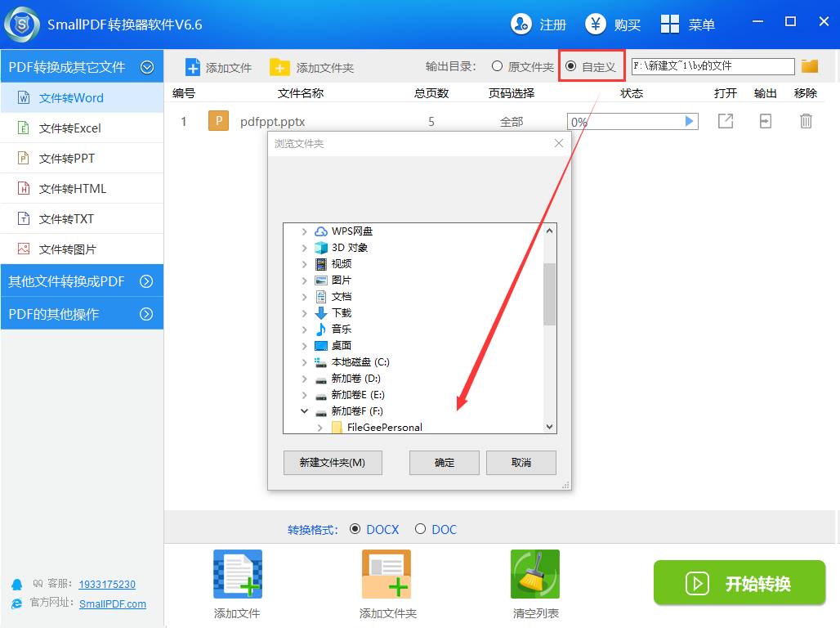Click the Add Folder icon at bottom
Image resolution: width=840 pixels, height=628 pixels.
(x=386, y=574)
